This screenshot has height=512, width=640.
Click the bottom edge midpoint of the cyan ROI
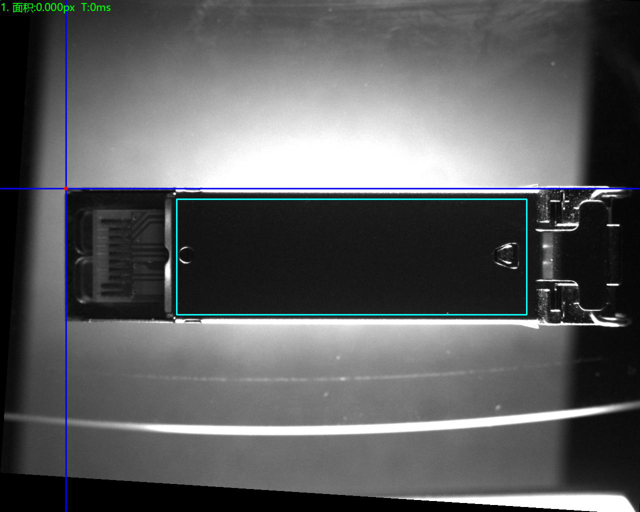pyautogui.click(x=351, y=315)
